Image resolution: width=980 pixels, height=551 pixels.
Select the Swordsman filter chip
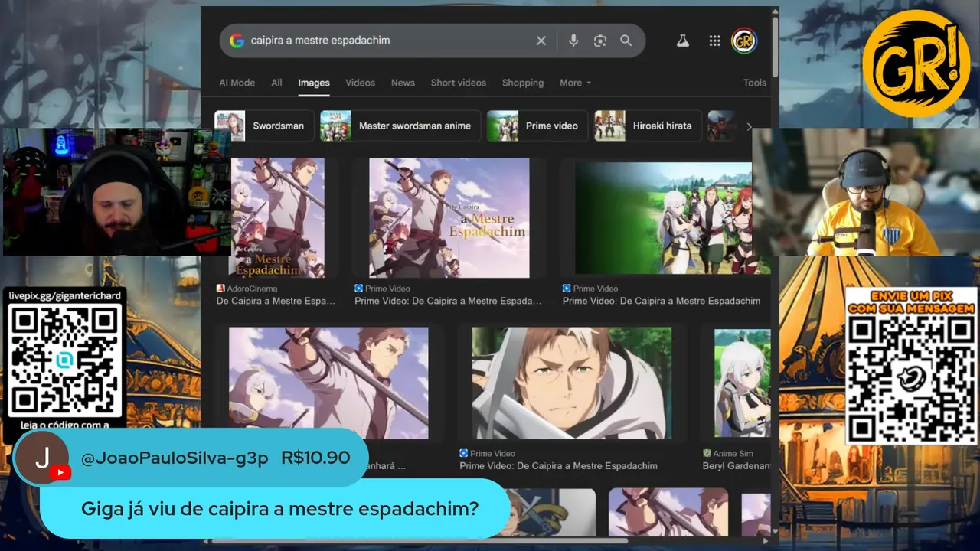[x=264, y=126]
